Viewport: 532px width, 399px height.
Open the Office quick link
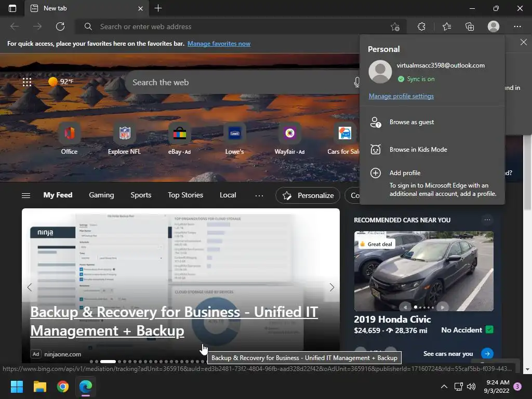[x=69, y=138]
